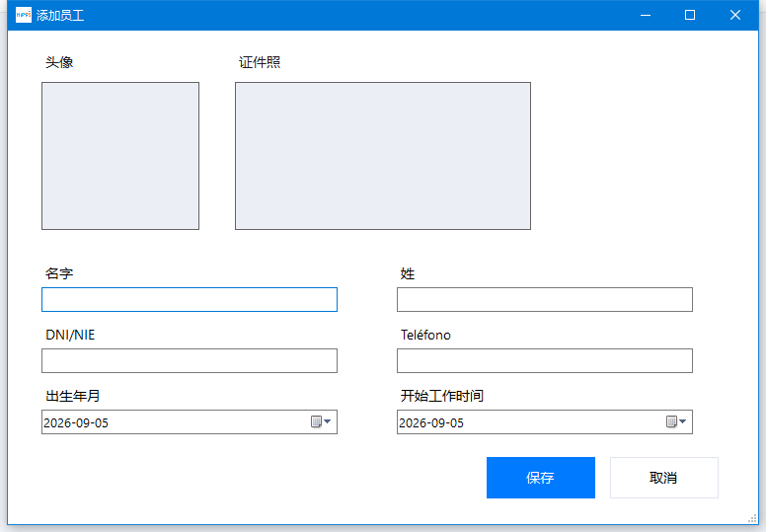The image size is (766, 532).
Task: Select the 证件照 ID photo box
Action: pyautogui.click(x=383, y=156)
